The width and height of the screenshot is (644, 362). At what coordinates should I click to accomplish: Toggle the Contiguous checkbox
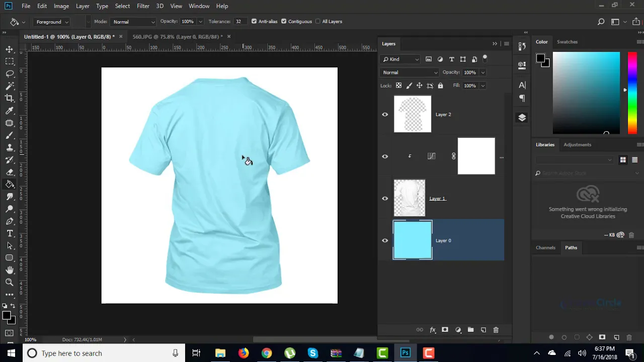pyautogui.click(x=284, y=22)
